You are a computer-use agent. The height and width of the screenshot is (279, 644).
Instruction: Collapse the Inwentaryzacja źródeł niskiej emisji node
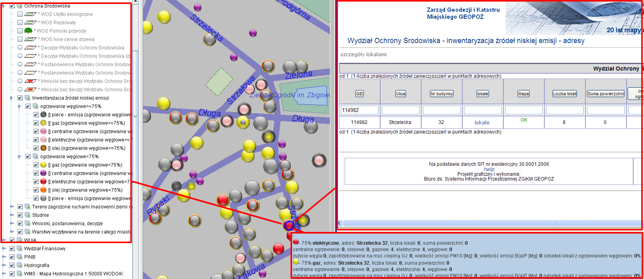tap(12, 98)
